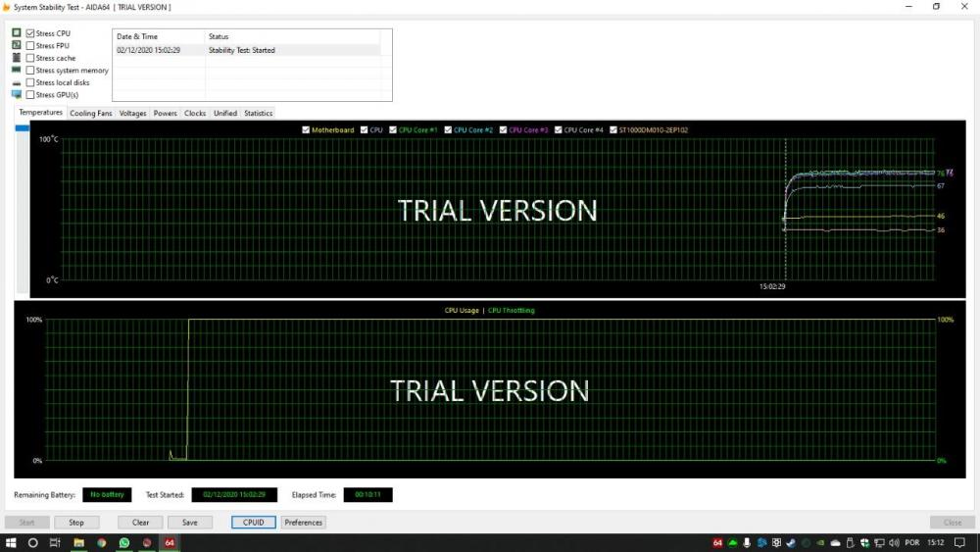Open the Statistics tab
980x552 pixels.
258,113
